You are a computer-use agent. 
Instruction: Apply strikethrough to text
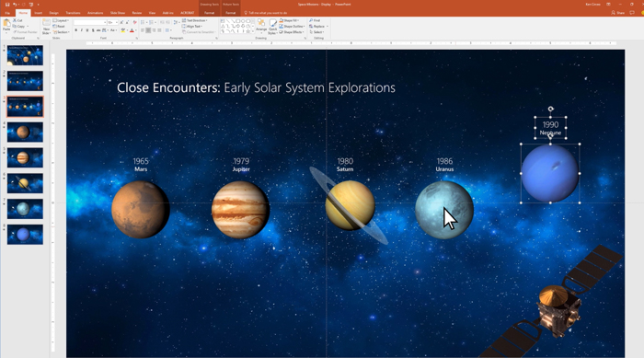[98, 30]
